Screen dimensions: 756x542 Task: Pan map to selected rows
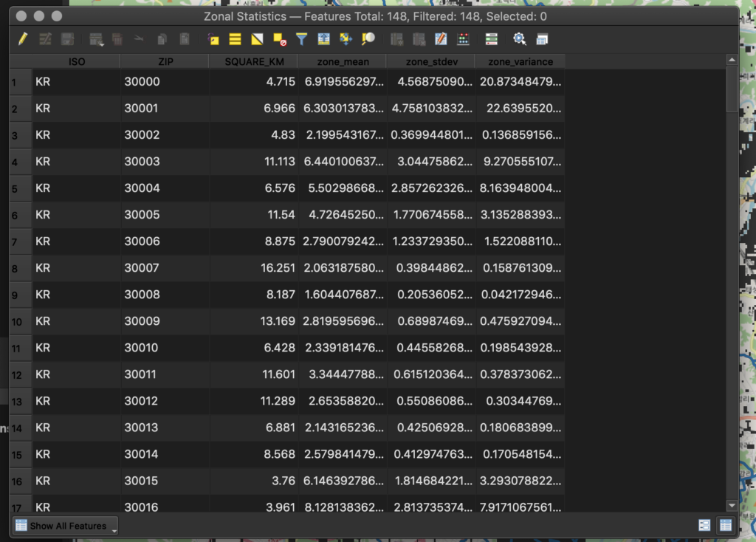coord(346,39)
